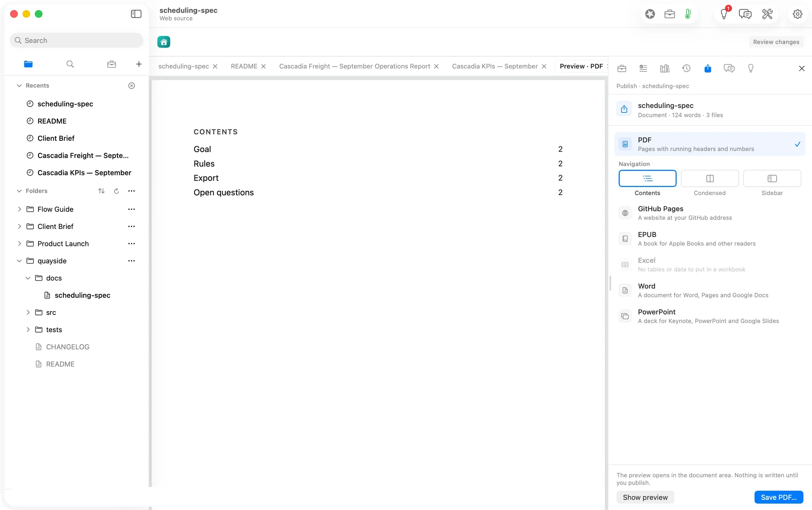Close the Publish panel with the X
The width and height of the screenshot is (812, 510).
(x=802, y=68)
